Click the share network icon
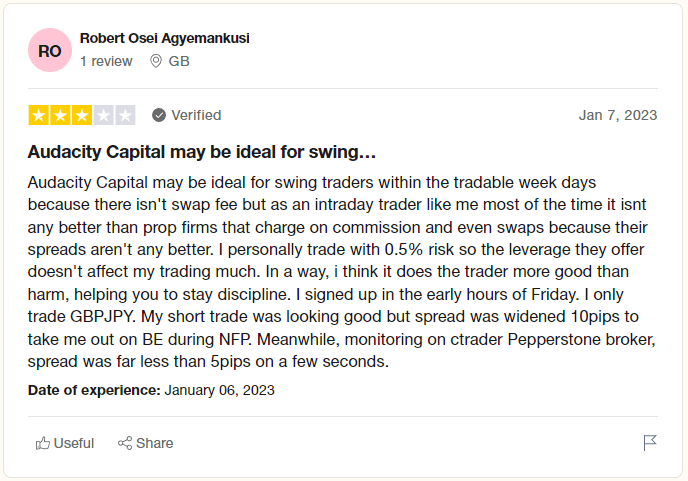The width and height of the screenshot is (688, 481). click(x=125, y=443)
